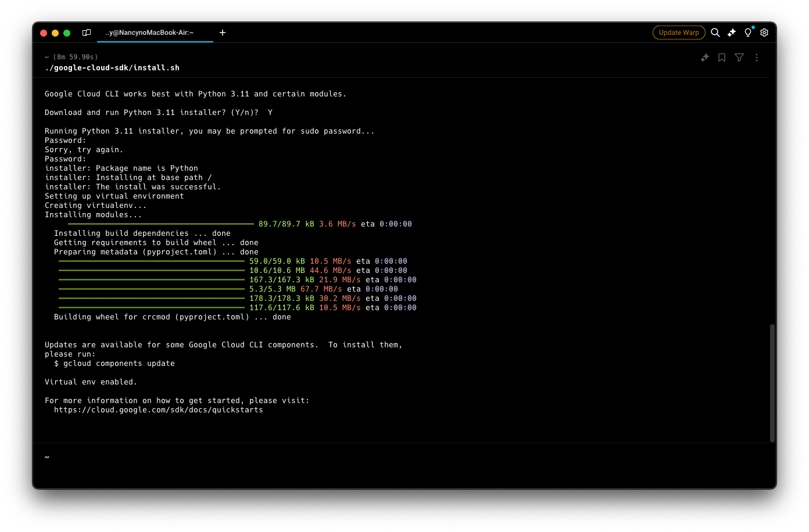
Task: Open the cloud.google.com quickstarts URL
Action: tap(158, 410)
